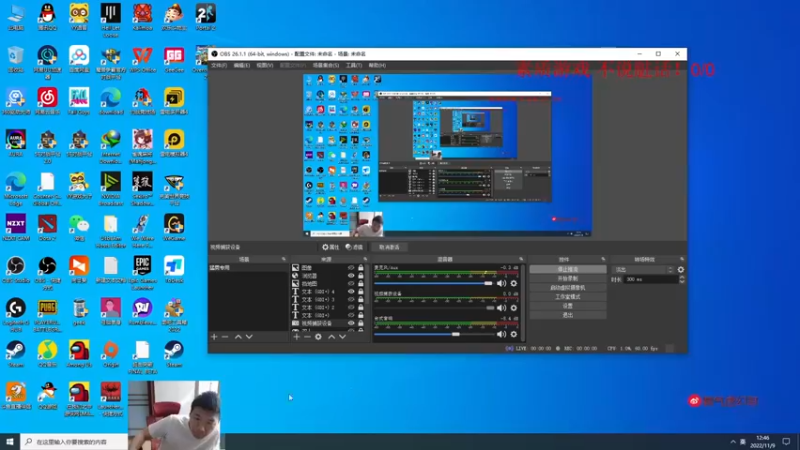Add a new scene with plus icon
Image resolution: width=800 pixels, height=450 pixels.
pyautogui.click(x=214, y=337)
